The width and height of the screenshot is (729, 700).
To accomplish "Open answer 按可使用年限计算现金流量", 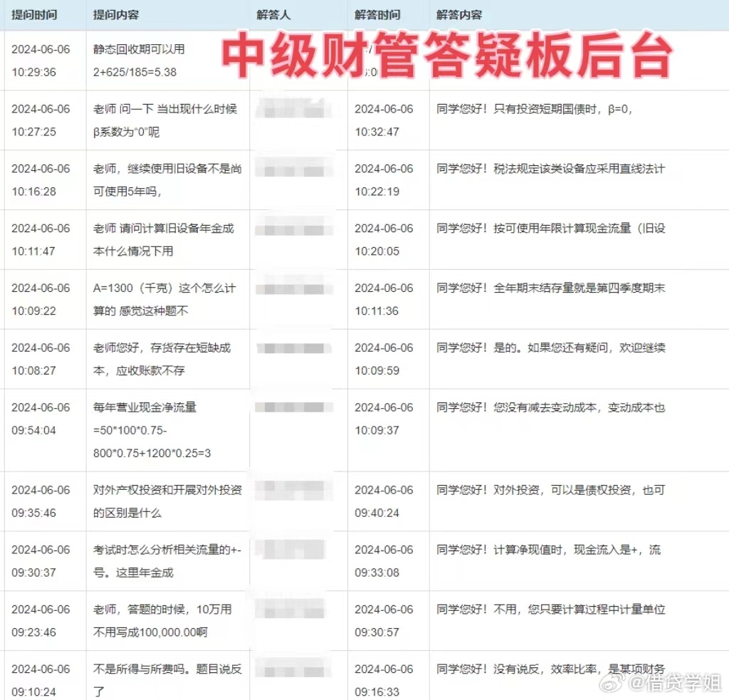I will (550, 229).
